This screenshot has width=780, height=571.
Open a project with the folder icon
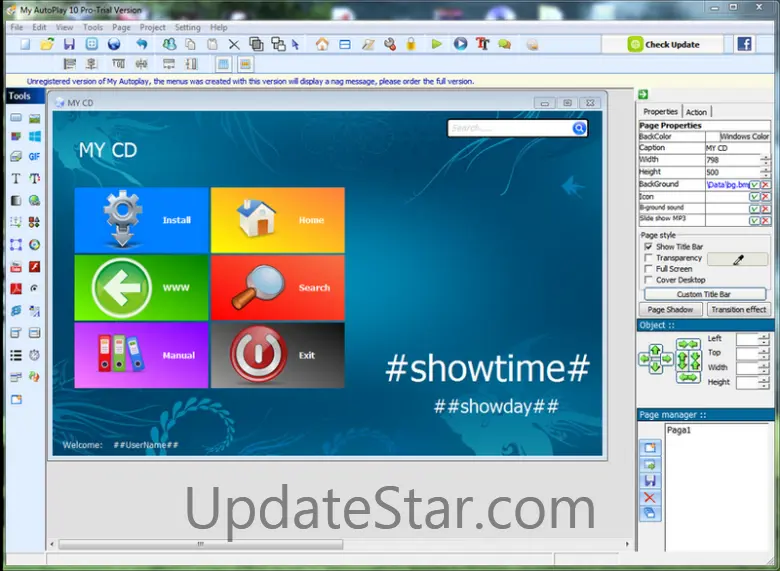[47, 44]
